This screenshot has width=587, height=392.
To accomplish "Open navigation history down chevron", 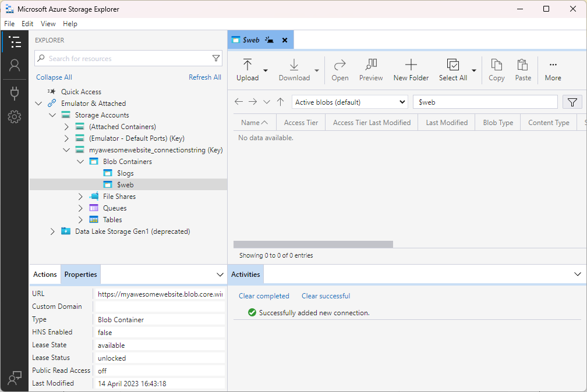I will 267,102.
